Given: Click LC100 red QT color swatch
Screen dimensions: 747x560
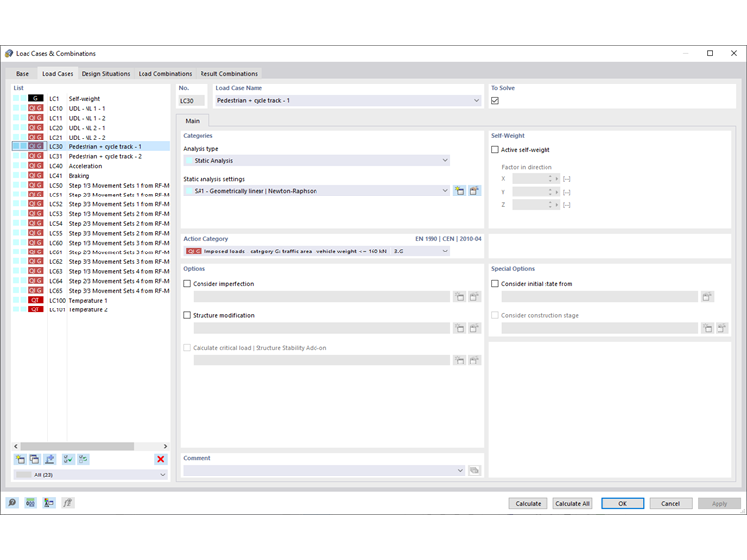Looking at the screenshot, I should [35, 300].
